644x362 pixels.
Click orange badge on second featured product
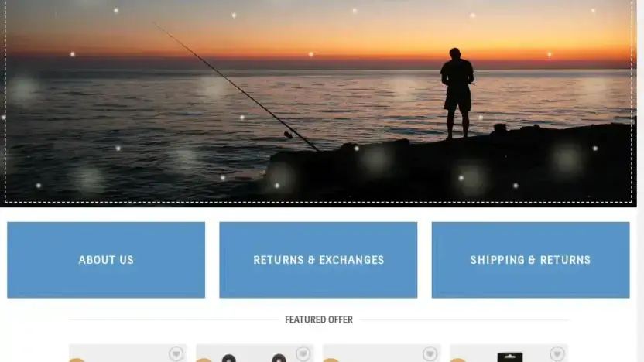(204, 360)
